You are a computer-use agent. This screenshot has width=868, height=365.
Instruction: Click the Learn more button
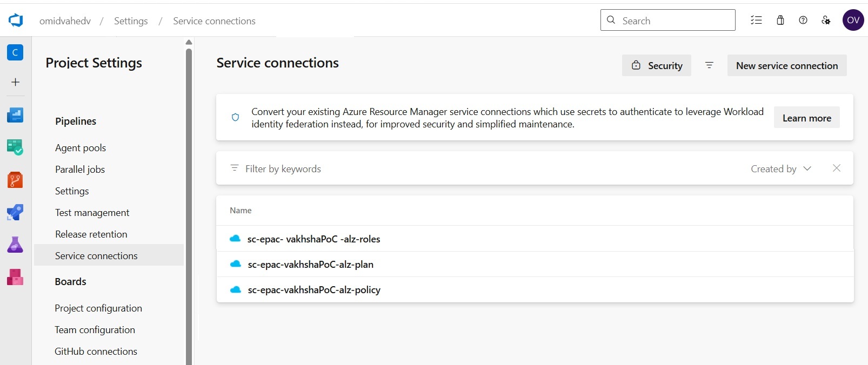point(806,118)
